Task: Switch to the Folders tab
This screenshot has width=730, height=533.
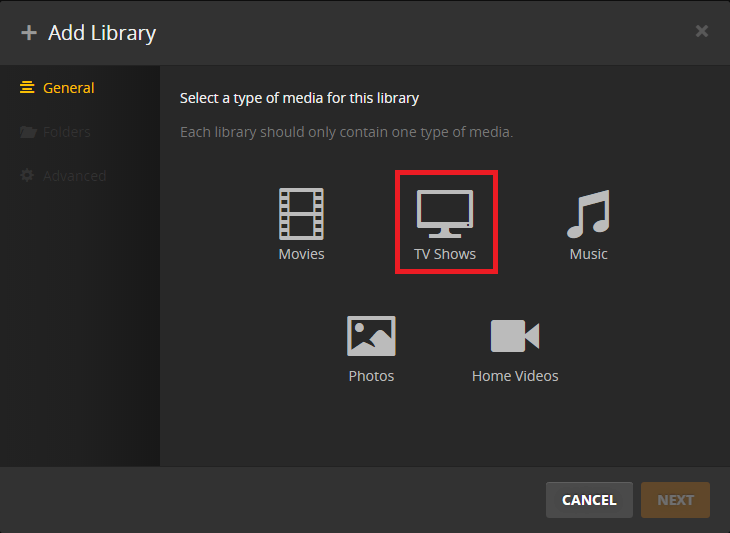Action: coord(66,132)
